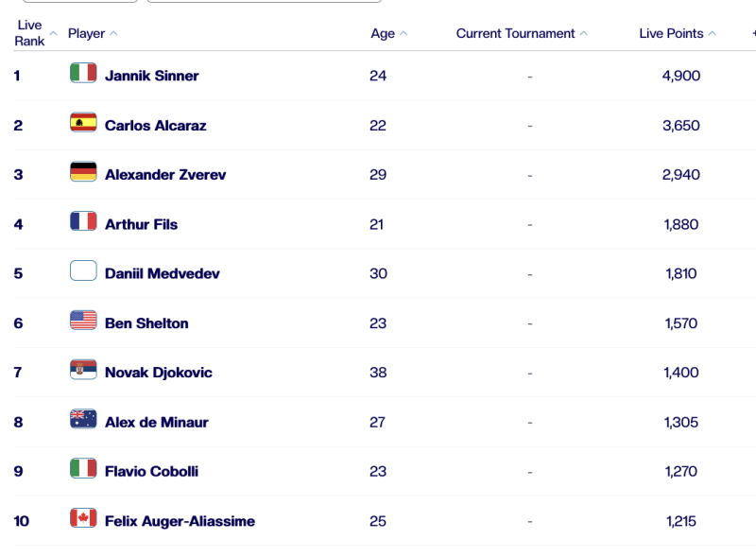Sort by Player column arrow
Viewport: 756px width, 557px height.
[113, 33]
